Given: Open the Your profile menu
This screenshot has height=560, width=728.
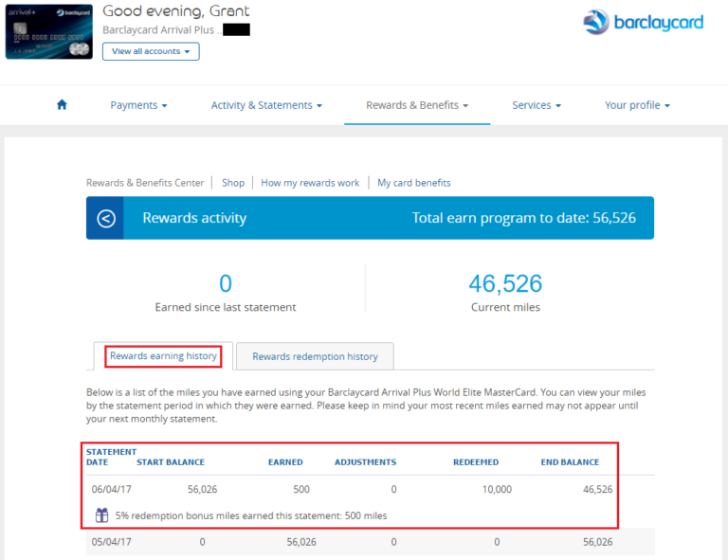Looking at the screenshot, I should click(637, 105).
